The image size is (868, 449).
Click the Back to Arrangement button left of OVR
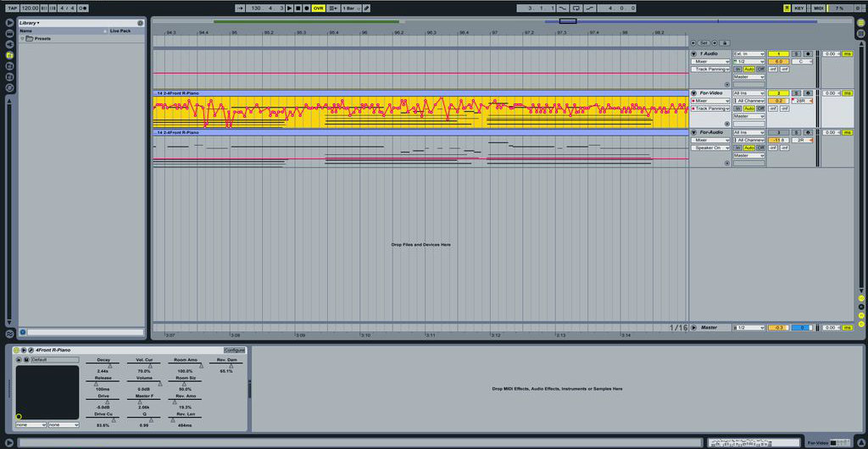pos(332,8)
